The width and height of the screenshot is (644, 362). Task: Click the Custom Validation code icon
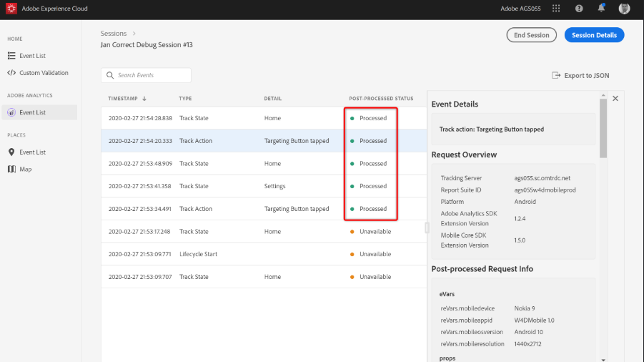[11, 73]
